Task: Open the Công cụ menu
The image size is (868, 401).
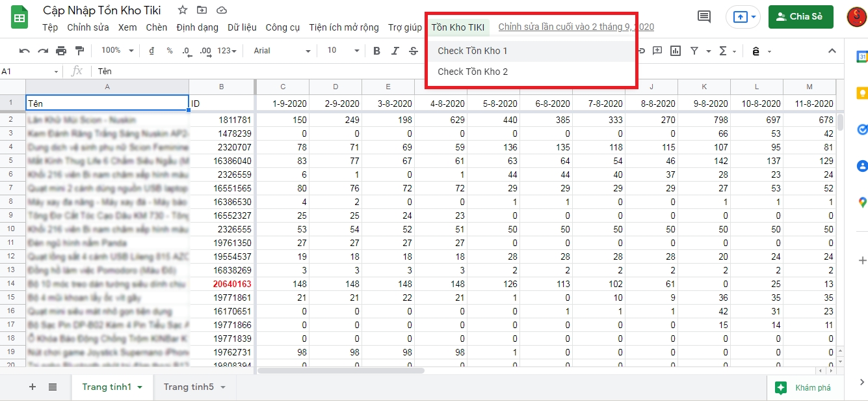Action: tap(283, 27)
